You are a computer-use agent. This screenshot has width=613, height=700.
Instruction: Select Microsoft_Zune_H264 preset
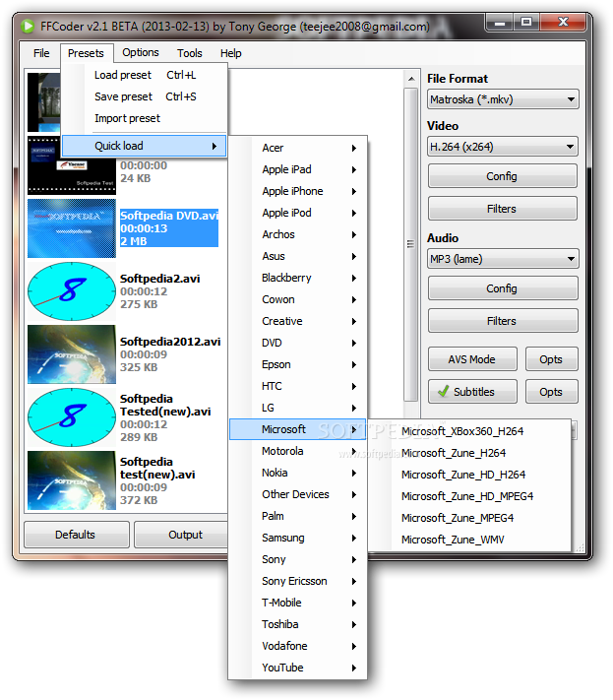[469, 453]
